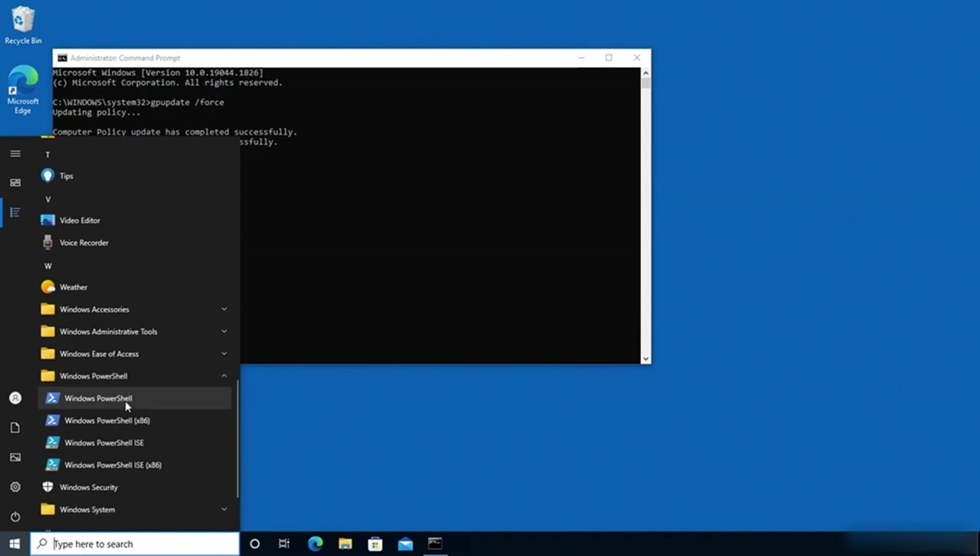Launch Video Editor from app list
The image size is (980, 556).
click(x=135, y=220)
